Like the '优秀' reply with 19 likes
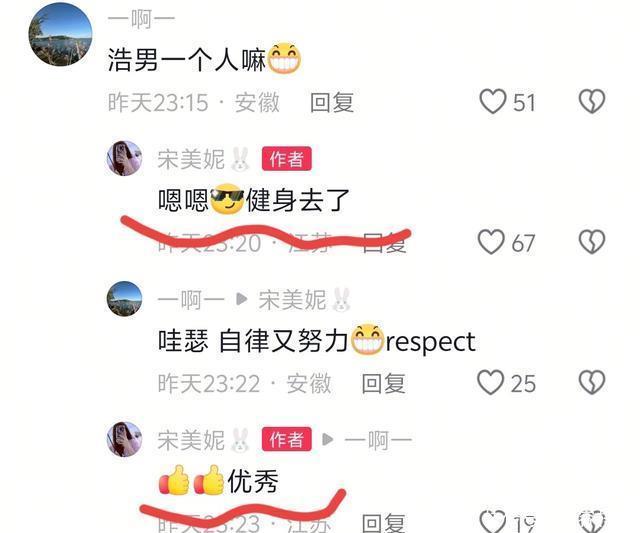The width and height of the screenshot is (640, 533). [x=493, y=522]
